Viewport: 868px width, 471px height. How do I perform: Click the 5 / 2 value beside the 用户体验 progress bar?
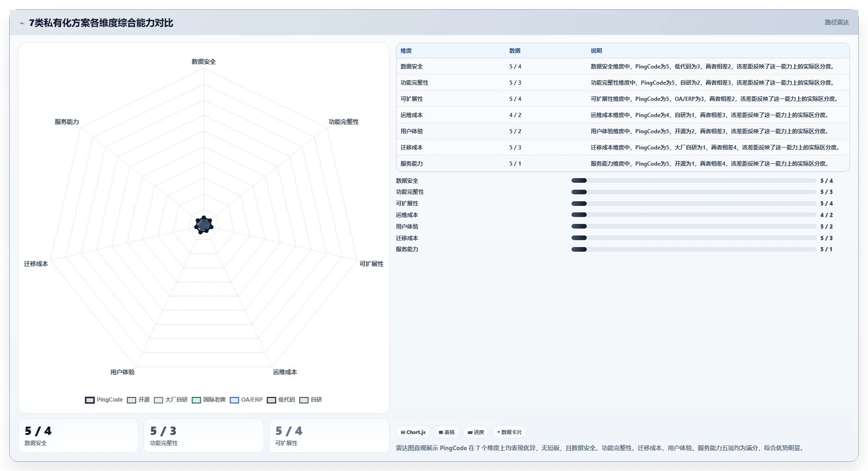click(x=826, y=227)
